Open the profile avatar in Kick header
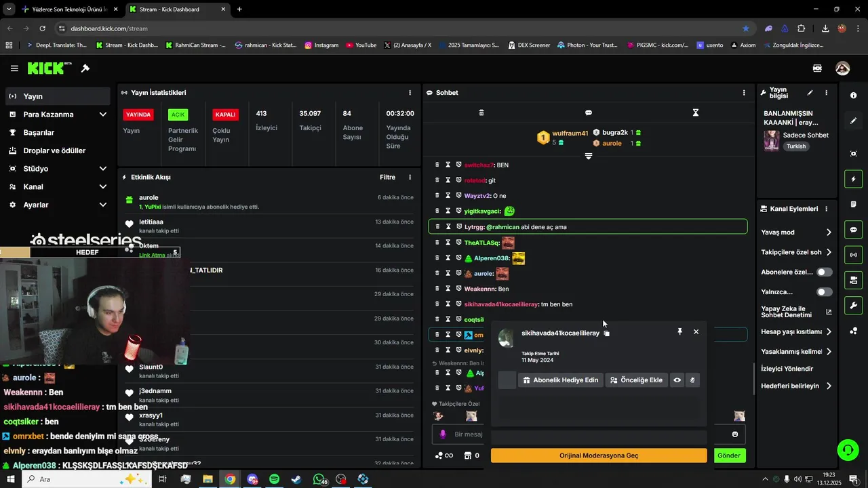The width and height of the screenshot is (868, 488). (842, 68)
